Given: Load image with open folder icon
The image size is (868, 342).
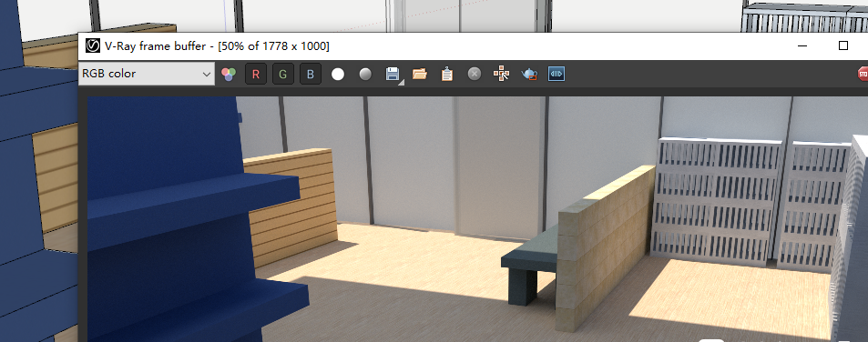Looking at the screenshot, I should (x=420, y=74).
